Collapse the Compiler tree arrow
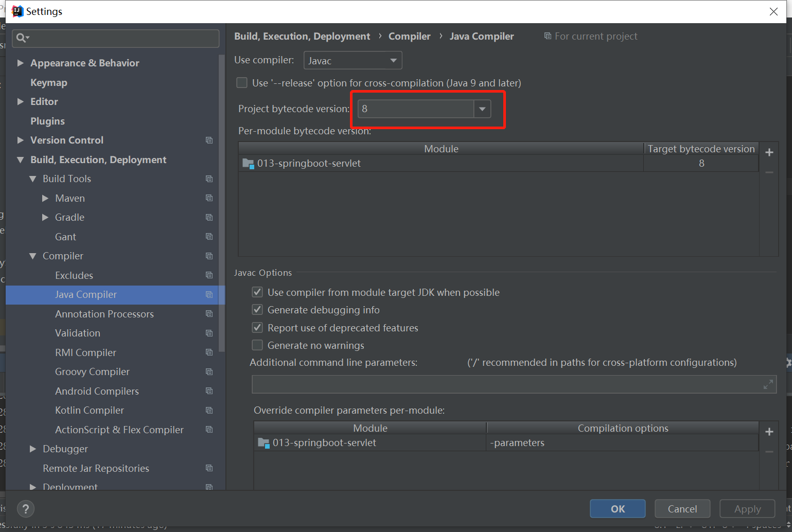792x532 pixels. (x=33, y=256)
